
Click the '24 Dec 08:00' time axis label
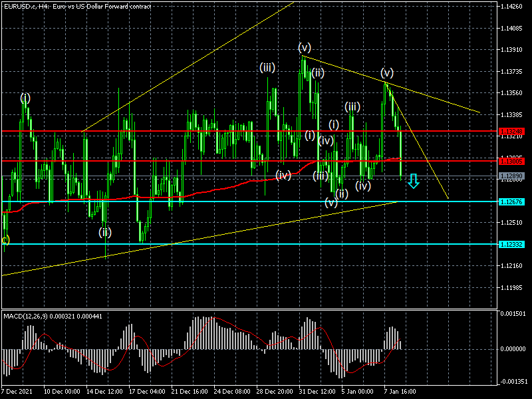coord(232,391)
